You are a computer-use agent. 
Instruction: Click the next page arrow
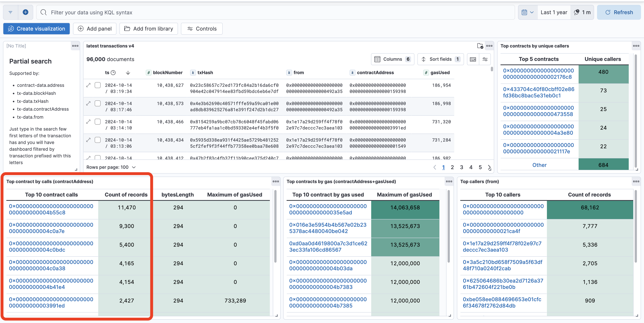point(489,167)
